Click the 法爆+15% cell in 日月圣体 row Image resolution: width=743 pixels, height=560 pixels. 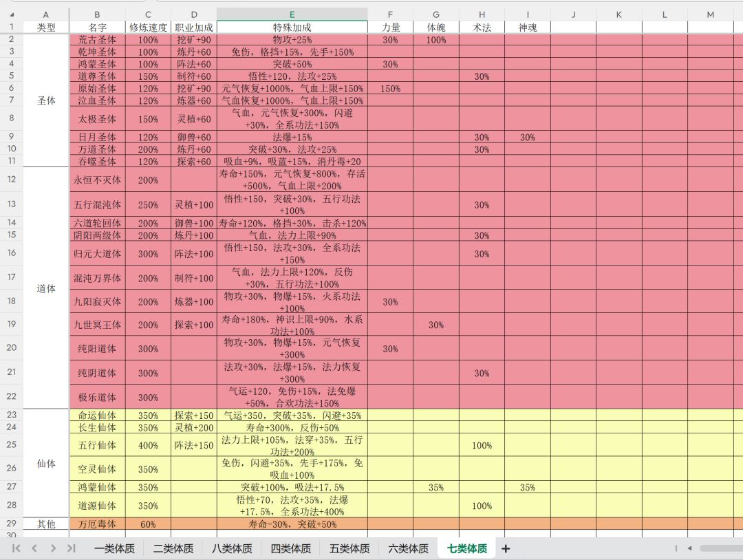[x=292, y=137]
